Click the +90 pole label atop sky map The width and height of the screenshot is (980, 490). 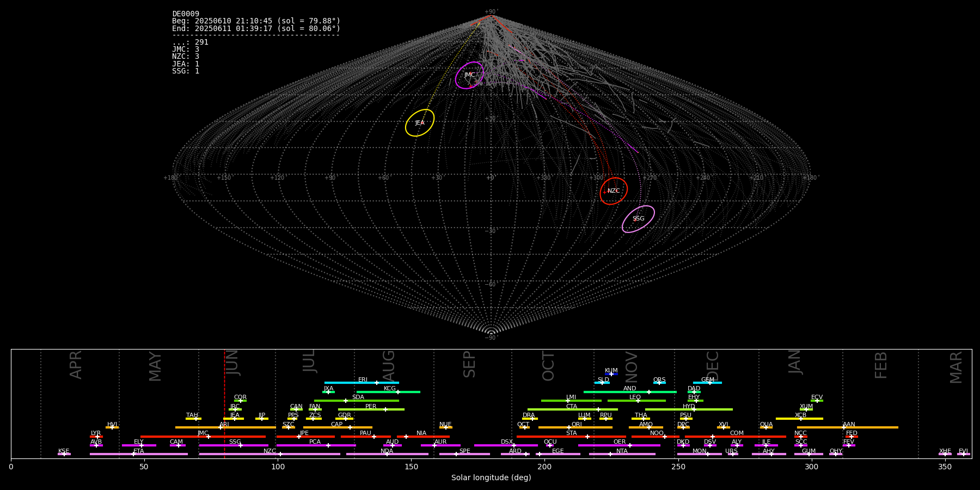[x=491, y=12]
